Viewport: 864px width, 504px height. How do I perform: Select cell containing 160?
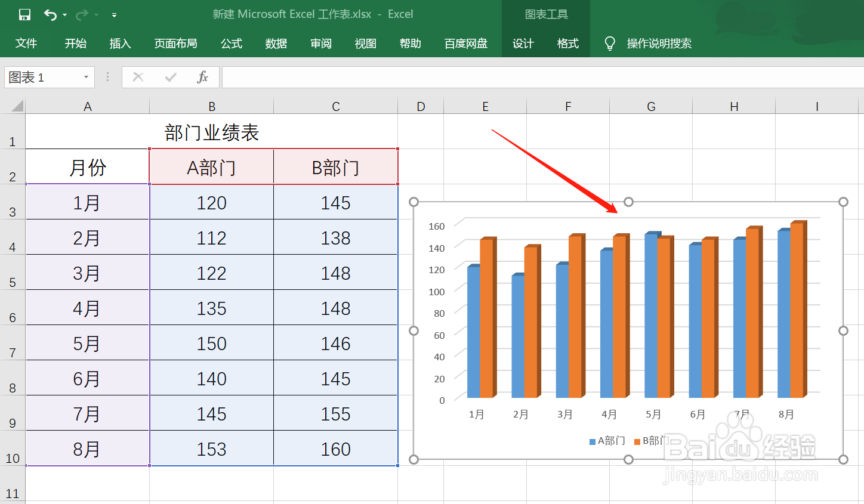(336, 449)
